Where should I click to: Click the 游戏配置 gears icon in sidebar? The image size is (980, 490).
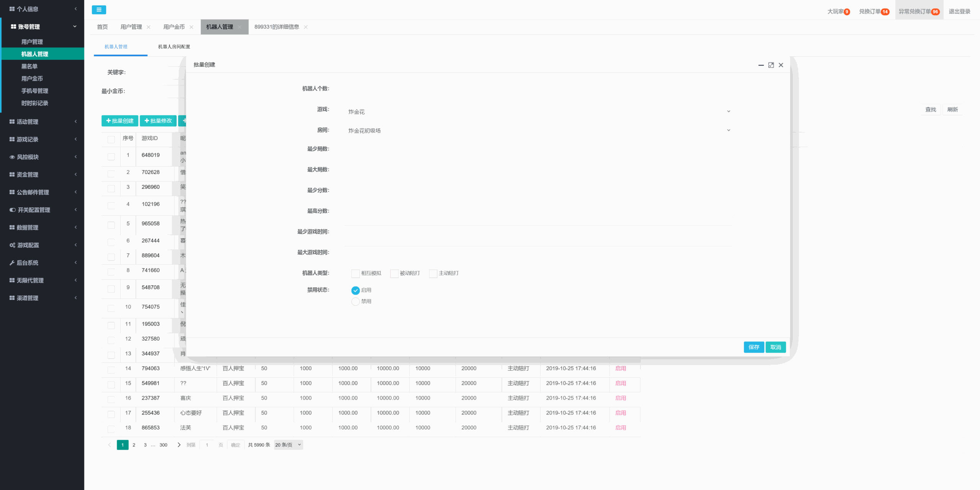(x=12, y=245)
